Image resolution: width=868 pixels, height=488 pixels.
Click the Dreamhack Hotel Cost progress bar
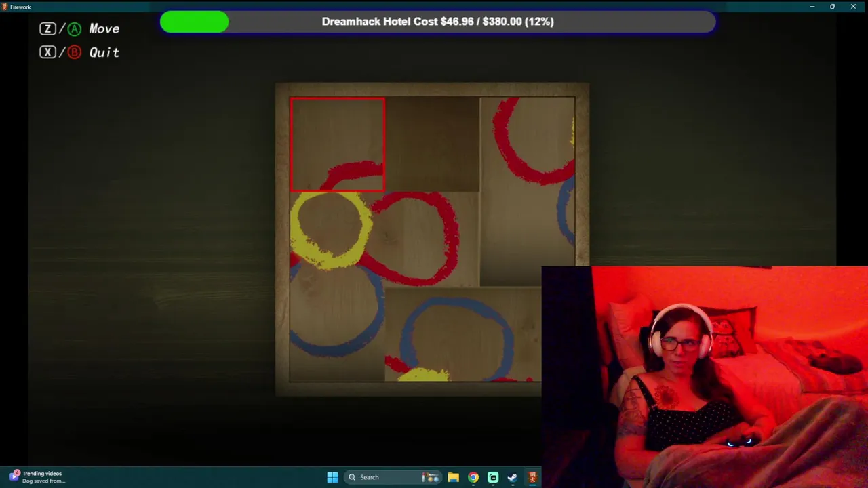pos(437,22)
